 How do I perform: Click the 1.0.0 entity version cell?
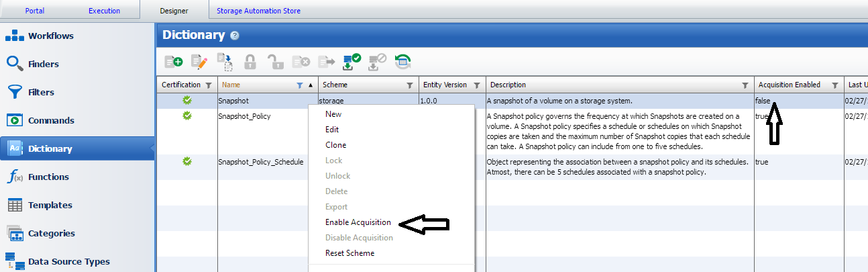pos(428,101)
